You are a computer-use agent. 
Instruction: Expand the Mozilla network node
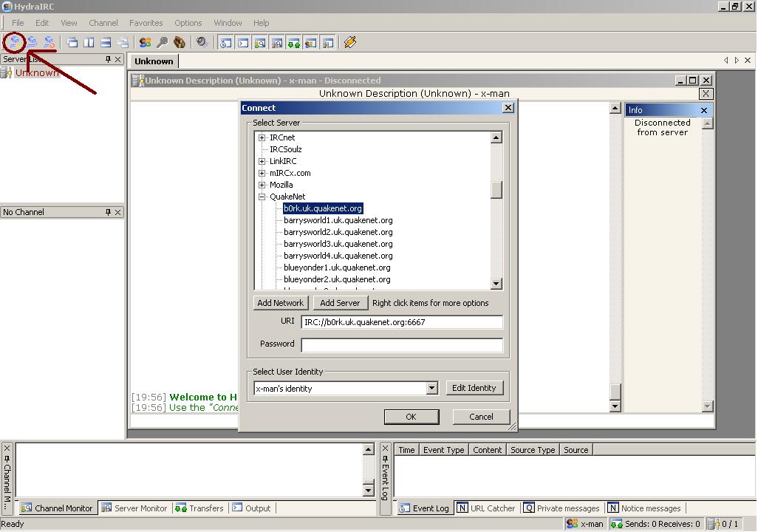point(262,185)
